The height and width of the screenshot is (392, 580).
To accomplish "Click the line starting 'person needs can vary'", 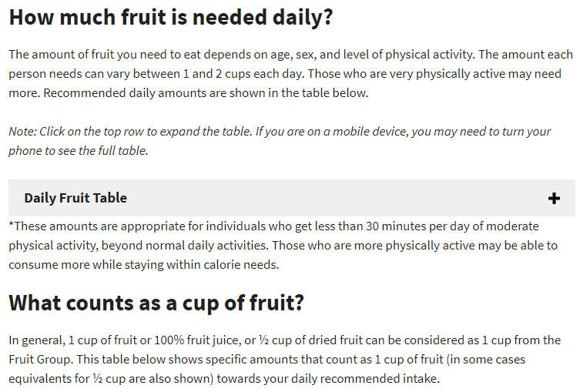I will click(x=285, y=74).
